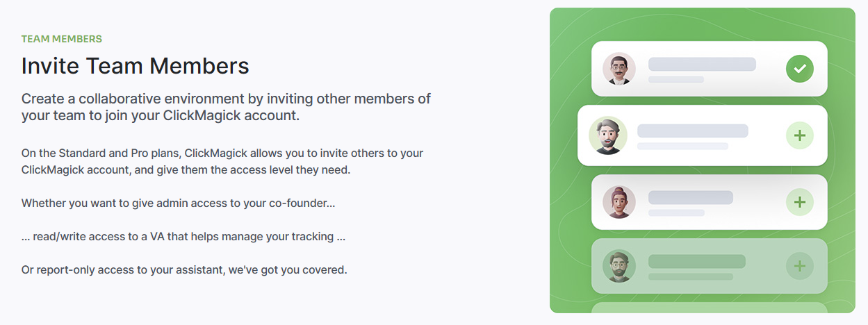Click the faded plus icon on the fourth card

799,265
